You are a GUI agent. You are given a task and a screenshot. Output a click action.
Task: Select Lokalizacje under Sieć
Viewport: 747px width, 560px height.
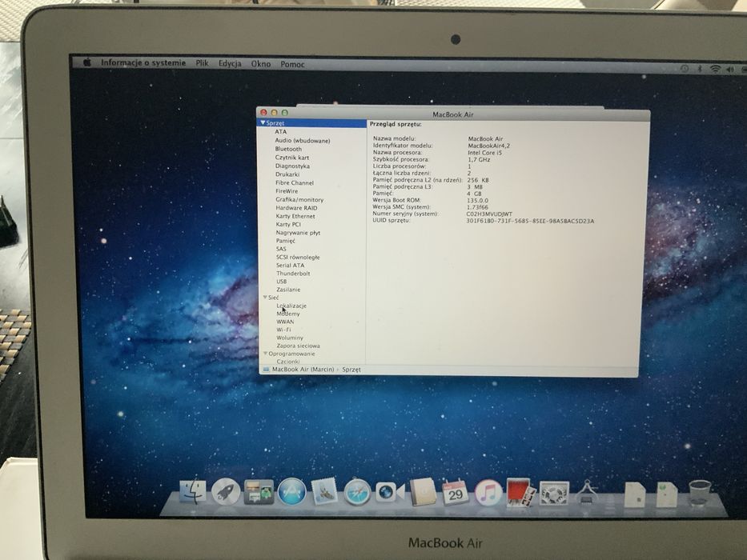pos(291,306)
